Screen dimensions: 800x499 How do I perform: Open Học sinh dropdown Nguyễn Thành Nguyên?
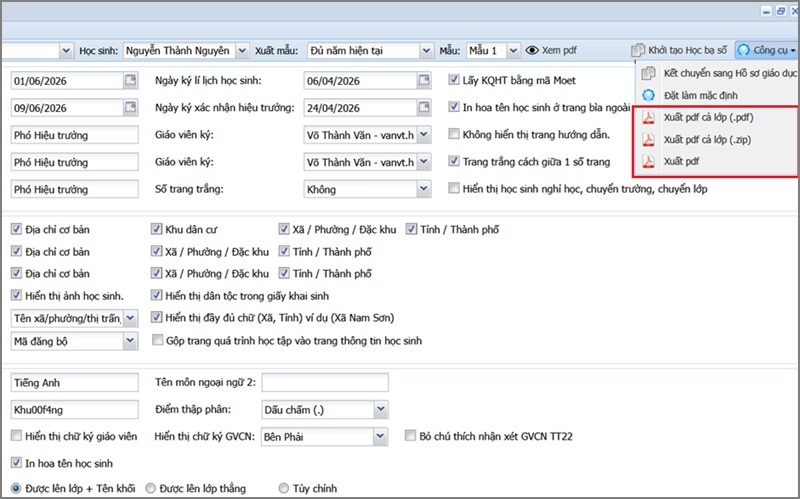[242, 51]
